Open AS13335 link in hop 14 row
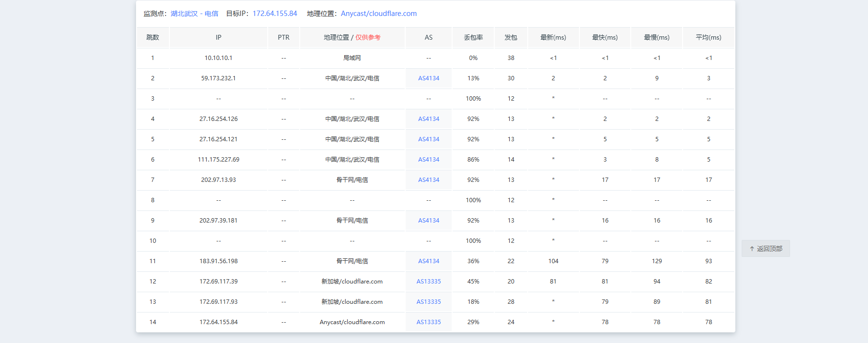The width and height of the screenshot is (868, 343). point(428,322)
